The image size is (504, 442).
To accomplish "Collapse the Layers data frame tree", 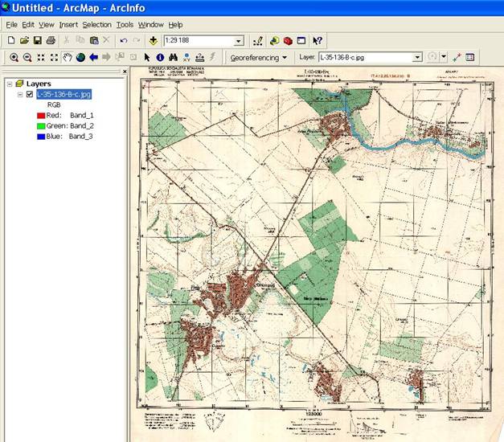I will pyautogui.click(x=9, y=84).
